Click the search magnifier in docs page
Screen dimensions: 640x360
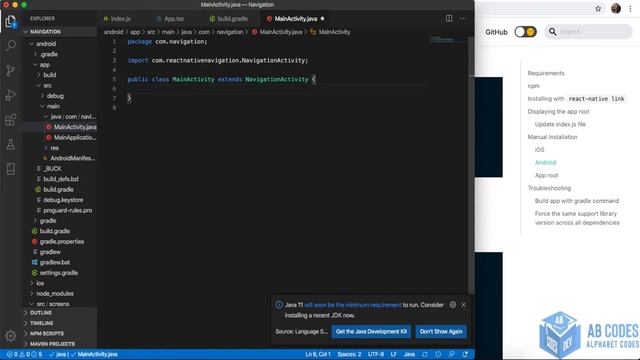coord(552,31)
